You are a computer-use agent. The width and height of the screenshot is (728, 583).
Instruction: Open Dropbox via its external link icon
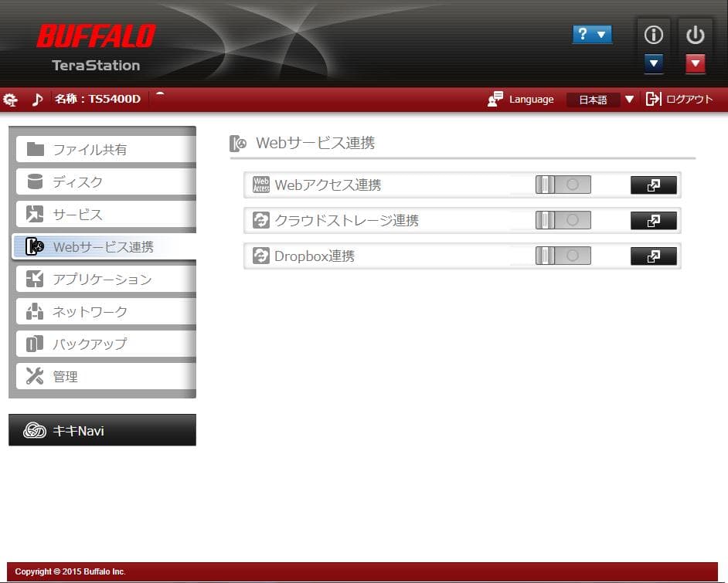point(653,256)
